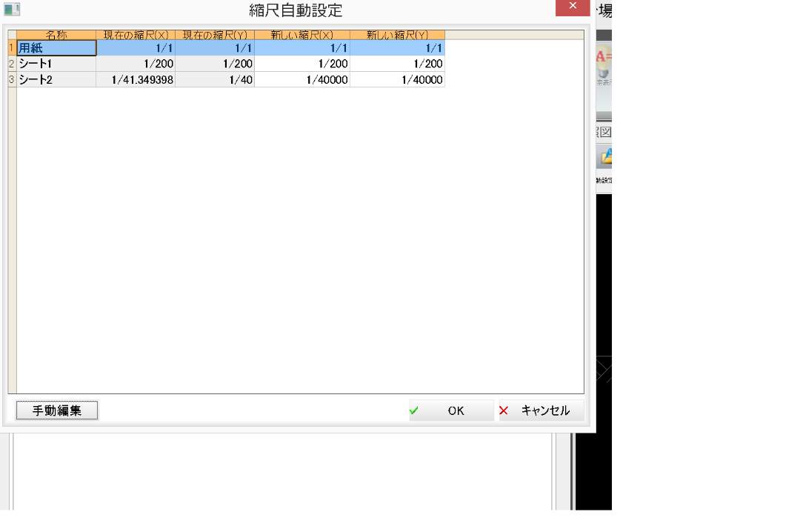Select シート2 new scale X cell 1/40000

[x=302, y=79]
